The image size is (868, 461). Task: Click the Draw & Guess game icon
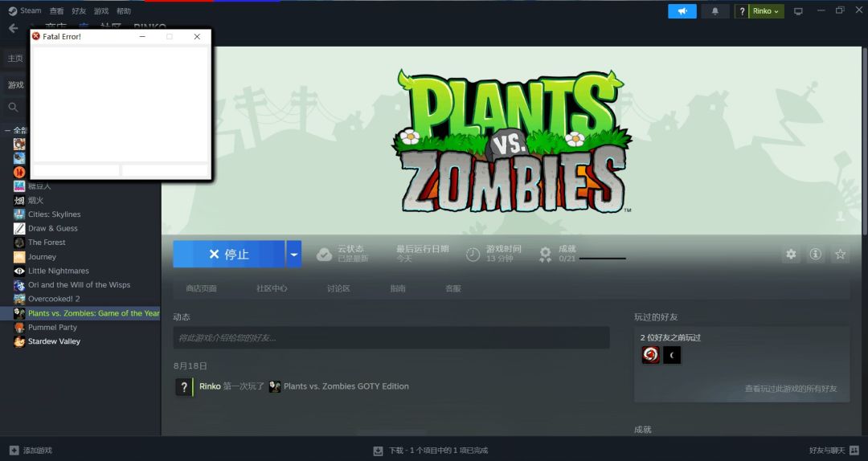(19, 228)
